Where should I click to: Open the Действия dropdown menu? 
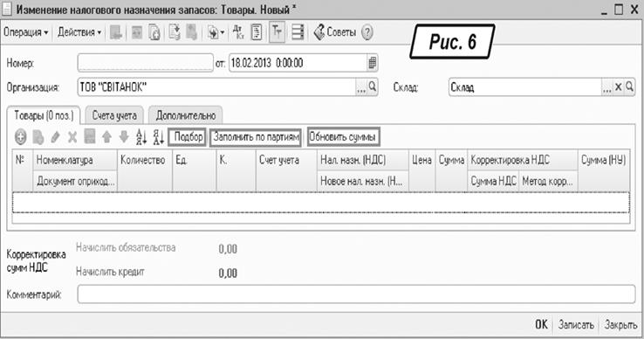(79, 32)
